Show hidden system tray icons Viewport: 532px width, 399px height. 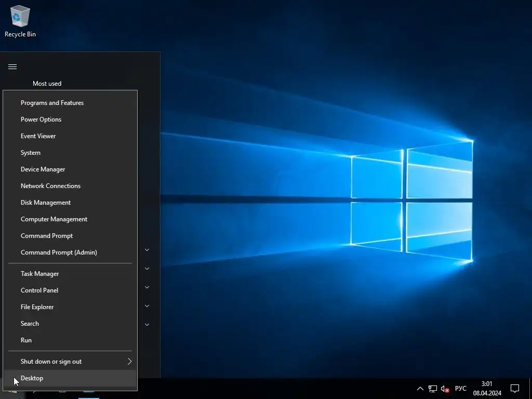[420, 389]
